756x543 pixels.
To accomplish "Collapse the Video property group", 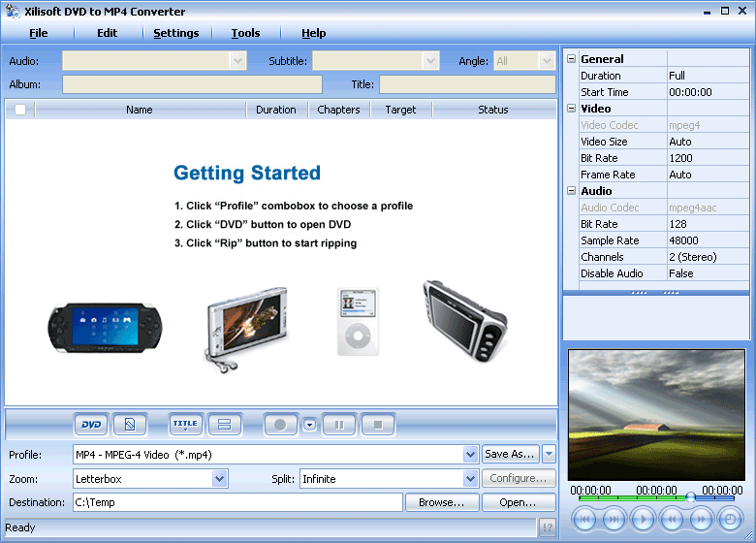I will (x=571, y=109).
